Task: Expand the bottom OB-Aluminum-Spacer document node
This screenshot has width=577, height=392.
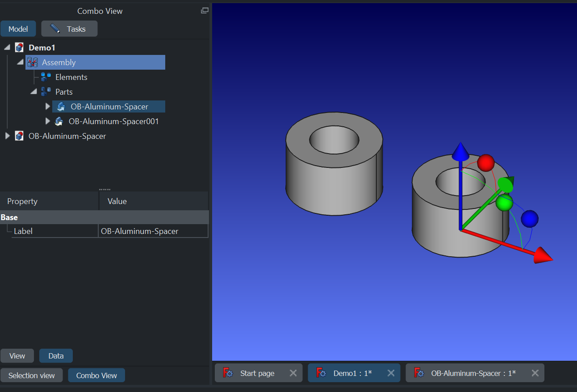Action: [7, 136]
